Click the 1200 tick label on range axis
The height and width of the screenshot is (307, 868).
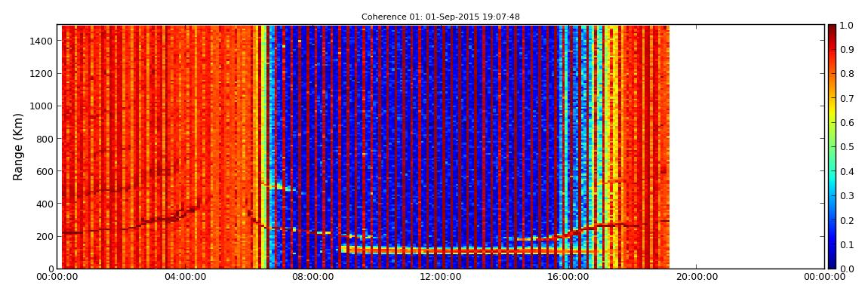42,74
